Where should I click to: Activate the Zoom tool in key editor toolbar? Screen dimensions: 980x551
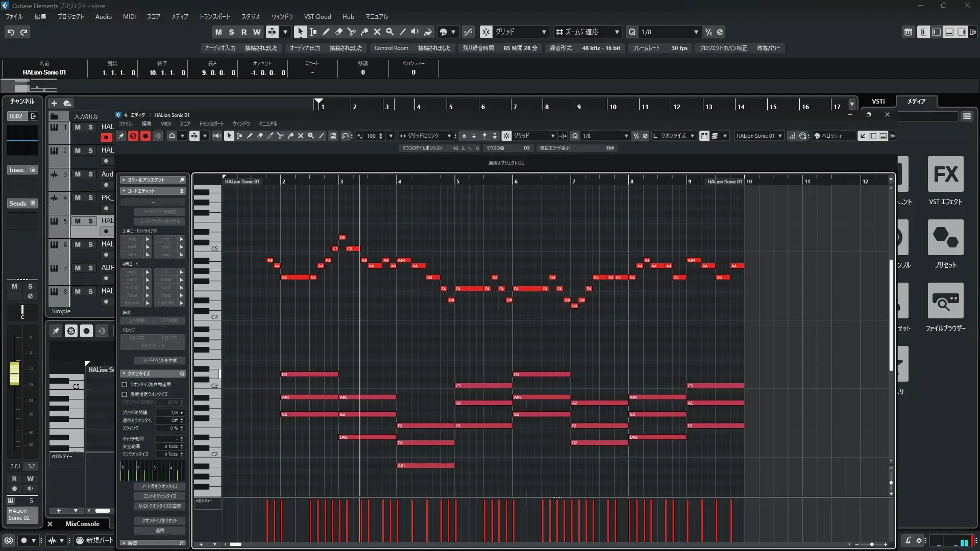(x=311, y=136)
